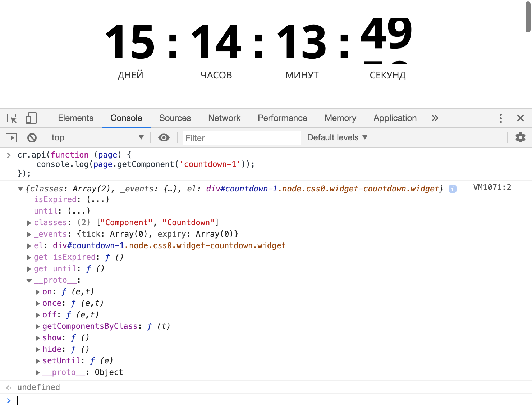Image resolution: width=532 pixels, height=413 pixels.
Task: Select the Console tab
Action: point(126,118)
